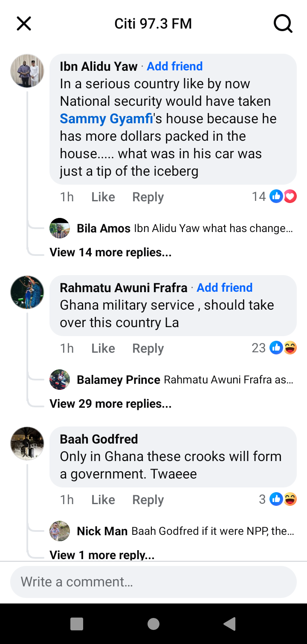
Task: Tap the Write a comment field
Action: click(x=153, y=582)
